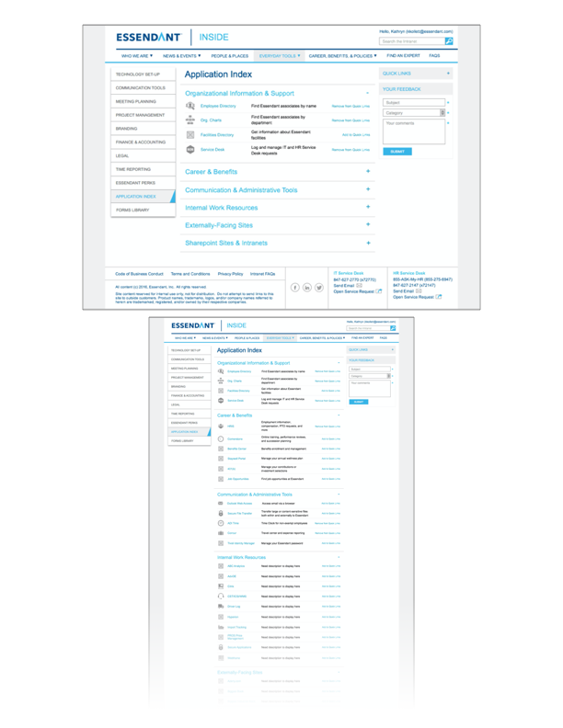This screenshot has height=728, width=563.
Task: Click the Cornerstone circle icon in the lower page
Action: [221, 438]
